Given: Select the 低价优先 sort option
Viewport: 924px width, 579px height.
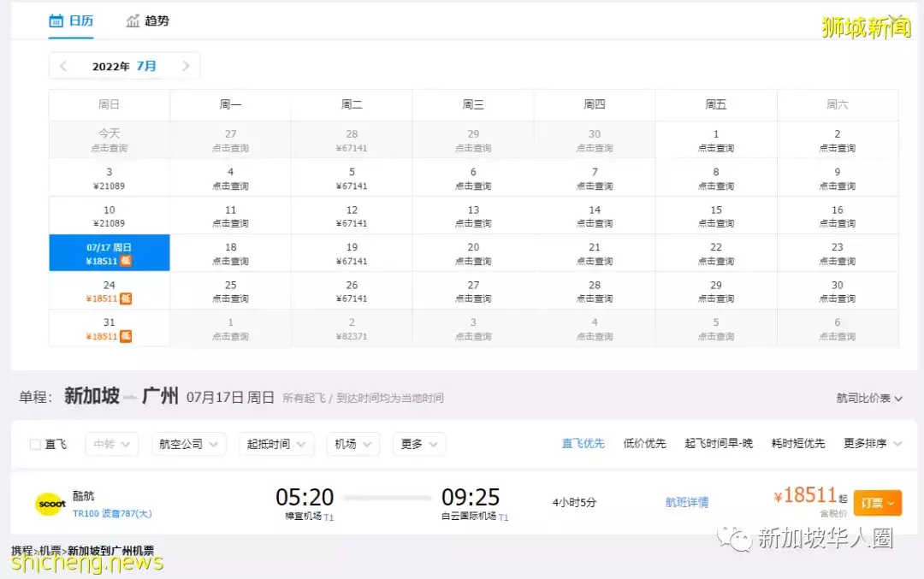Looking at the screenshot, I should pyautogui.click(x=644, y=444).
